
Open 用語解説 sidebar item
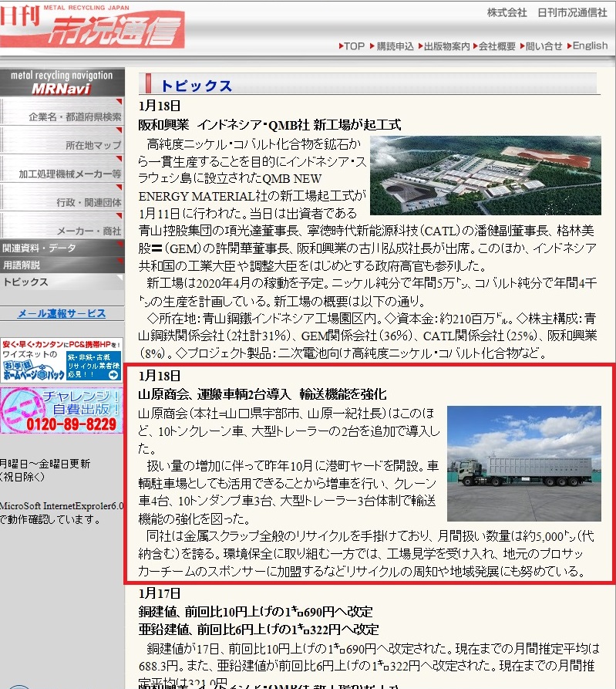click(62, 265)
